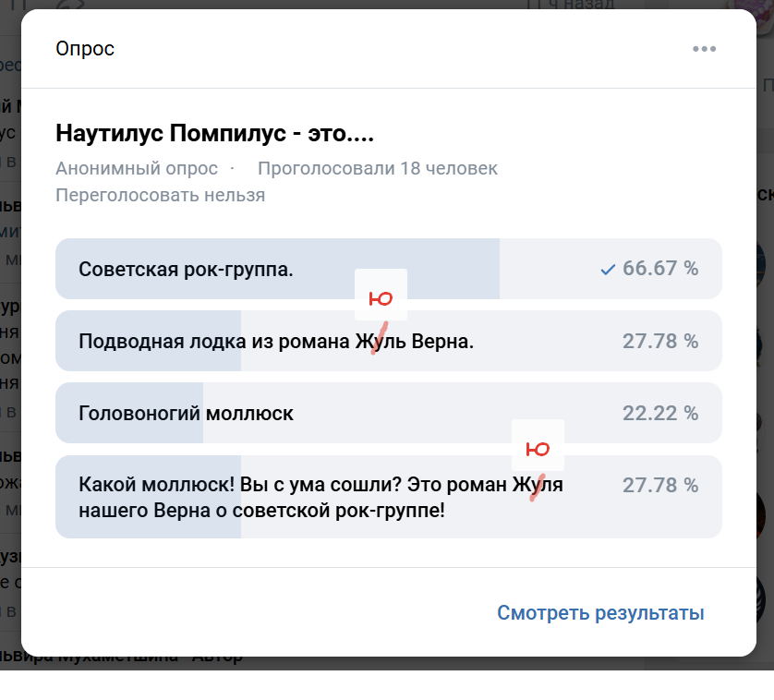
Task: Click the 'Опрос' dialog header title
Action: click(x=85, y=49)
